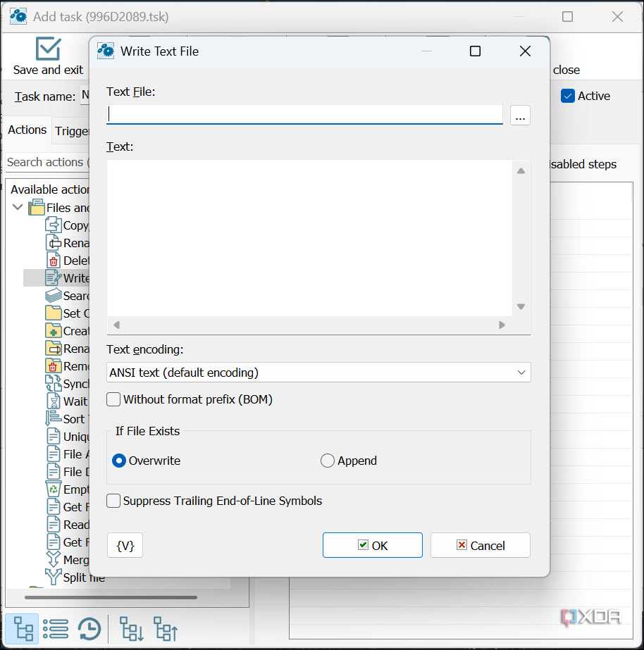644x650 pixels.
Task: Select the Delete file action icon
Action: pyautogui.click(x=54, y=261)
